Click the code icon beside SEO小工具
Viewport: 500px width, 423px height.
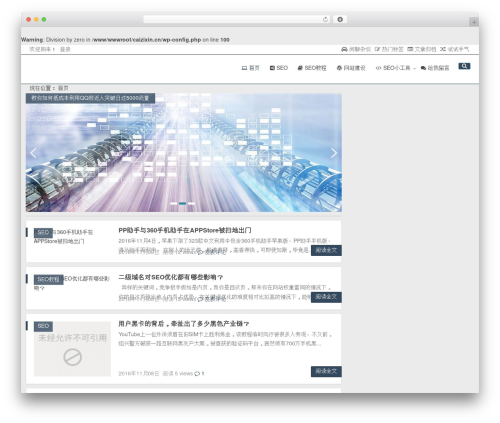click(378, 68)
